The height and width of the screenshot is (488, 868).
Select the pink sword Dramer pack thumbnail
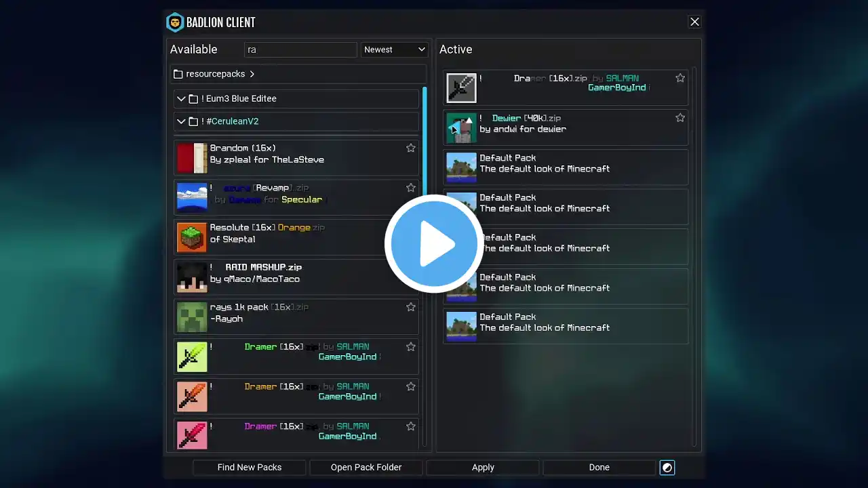(192, 435)
